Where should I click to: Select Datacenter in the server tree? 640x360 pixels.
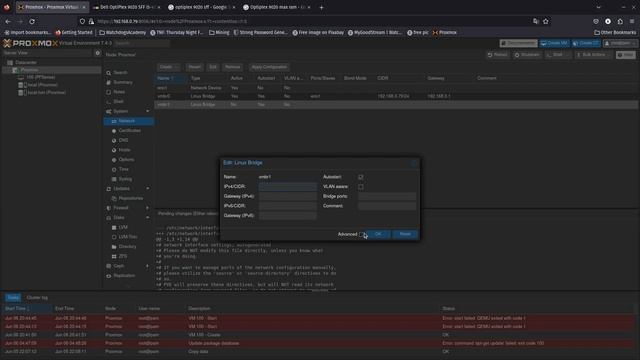(26, 62)
